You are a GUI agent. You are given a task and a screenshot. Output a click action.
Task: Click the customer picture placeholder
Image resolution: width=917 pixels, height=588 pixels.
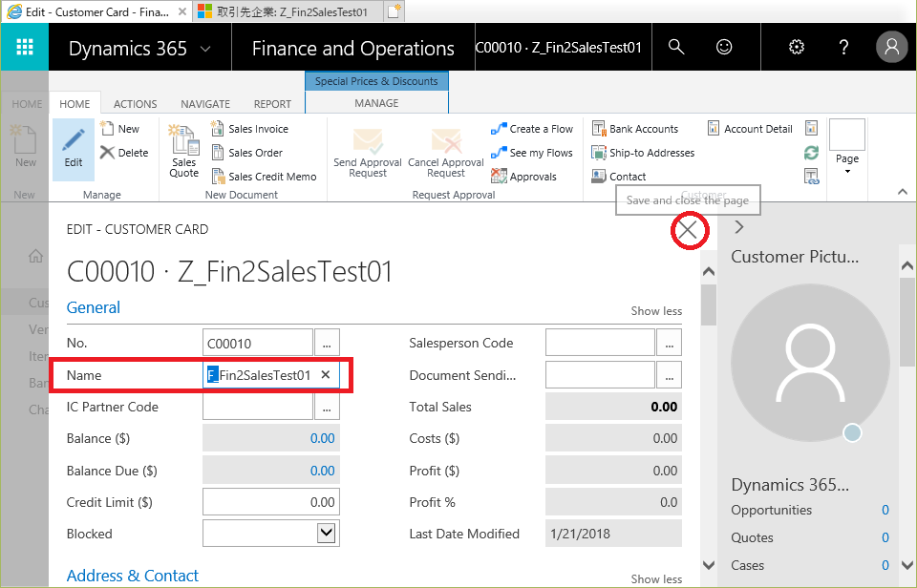point(811,363)
